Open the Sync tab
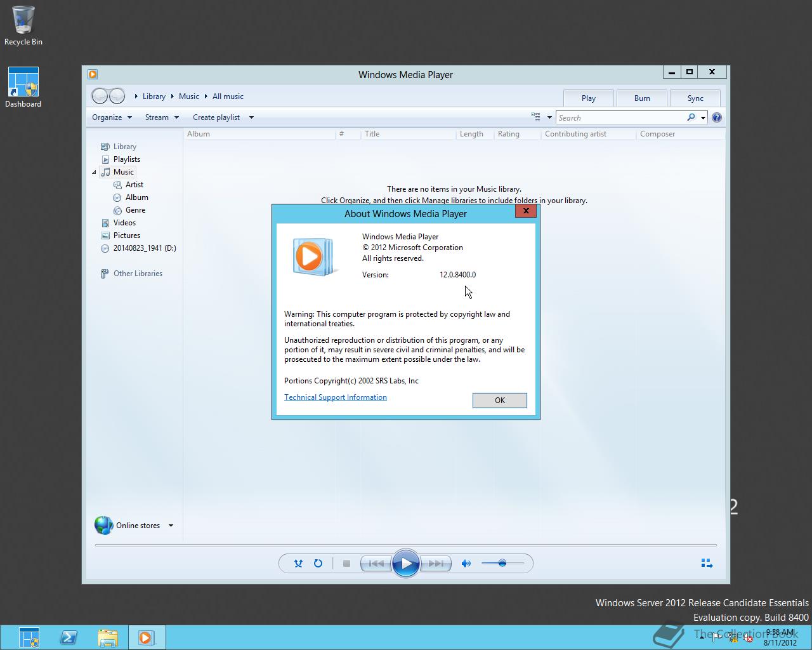Image resolution: width=812 pixels, height=650 pixels. 695,98
